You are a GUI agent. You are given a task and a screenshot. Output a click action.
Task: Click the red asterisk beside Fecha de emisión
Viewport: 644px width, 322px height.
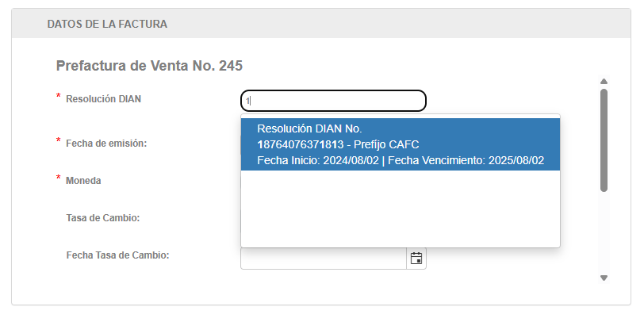coord(58,140)
